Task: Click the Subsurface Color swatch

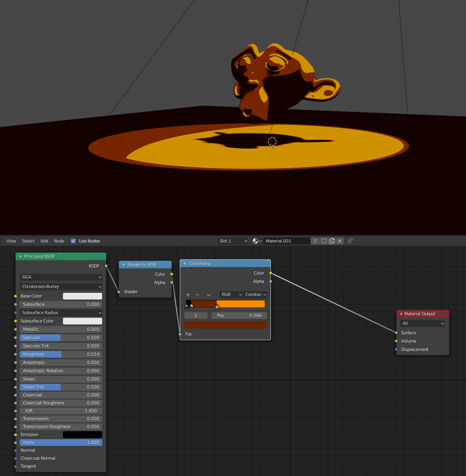Action: point(82,321)
